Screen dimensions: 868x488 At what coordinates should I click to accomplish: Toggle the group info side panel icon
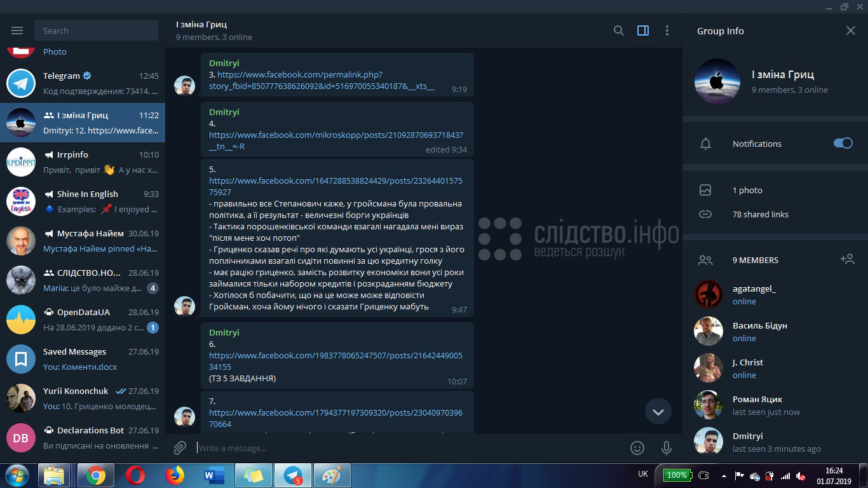pos(643,30)
